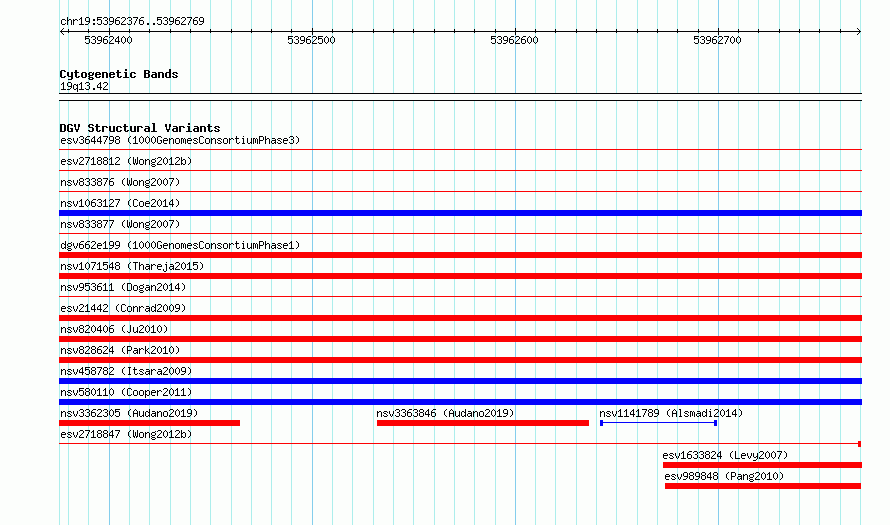
Task: Open esv2718847 (Wong2012b) variant label
Action: click(x=126, y=434)
